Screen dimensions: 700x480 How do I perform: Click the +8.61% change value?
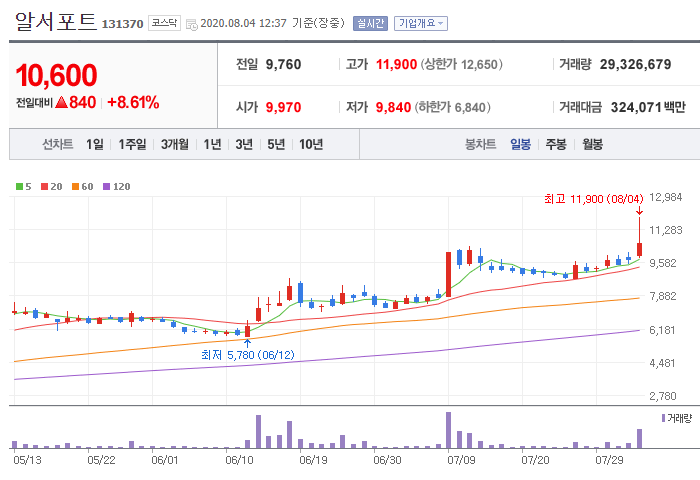pyautogui.click(x=133, y=102)
